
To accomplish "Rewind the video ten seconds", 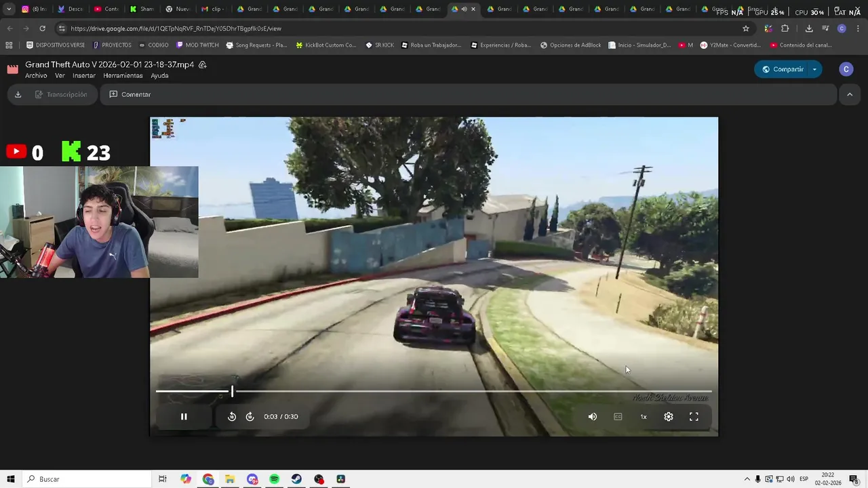I will pyautogui.click(x=232, y=417).
